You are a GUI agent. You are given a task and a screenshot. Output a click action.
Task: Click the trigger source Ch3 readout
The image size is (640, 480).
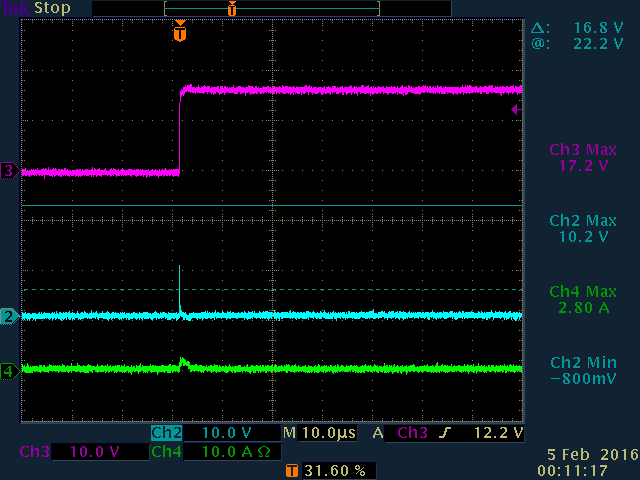tap(412, 433)
